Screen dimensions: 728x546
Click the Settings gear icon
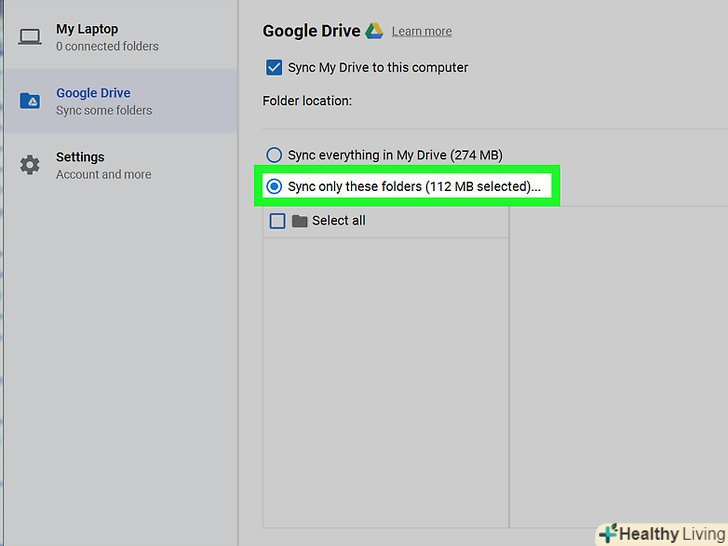point(30,165)
